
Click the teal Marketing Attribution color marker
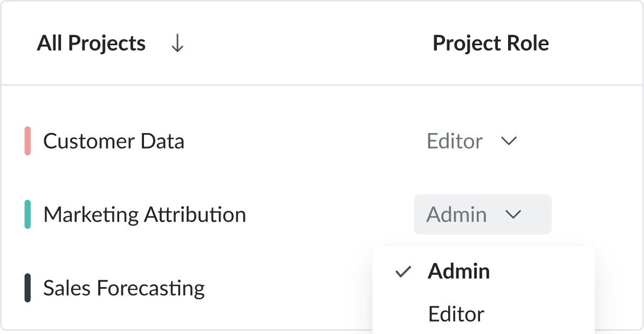28,214
